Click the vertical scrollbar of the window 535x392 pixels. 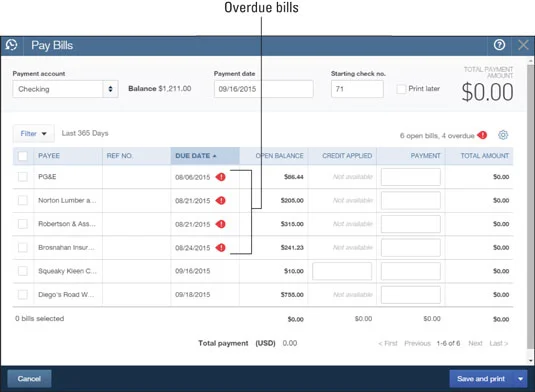(531, 206)
